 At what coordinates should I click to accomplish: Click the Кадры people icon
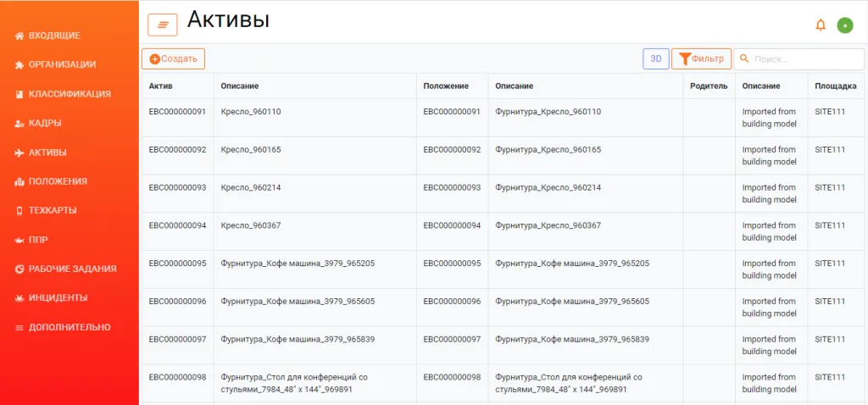pyautogui.click(x=19, y=124)
